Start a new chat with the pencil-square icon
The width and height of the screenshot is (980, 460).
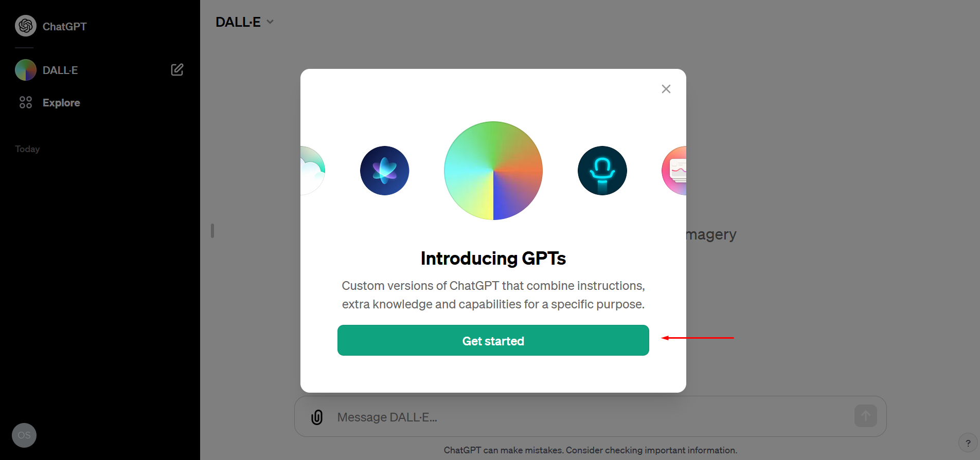point(177,70)
